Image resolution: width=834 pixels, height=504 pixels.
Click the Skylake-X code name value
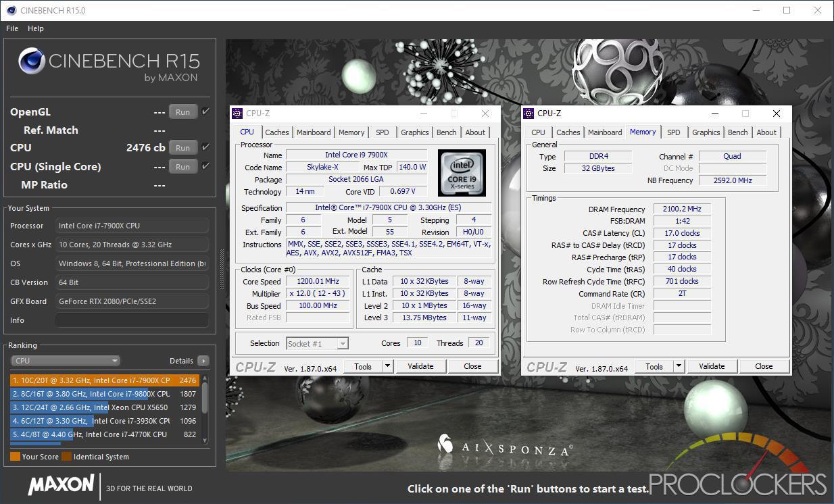(x=322, y=168)
